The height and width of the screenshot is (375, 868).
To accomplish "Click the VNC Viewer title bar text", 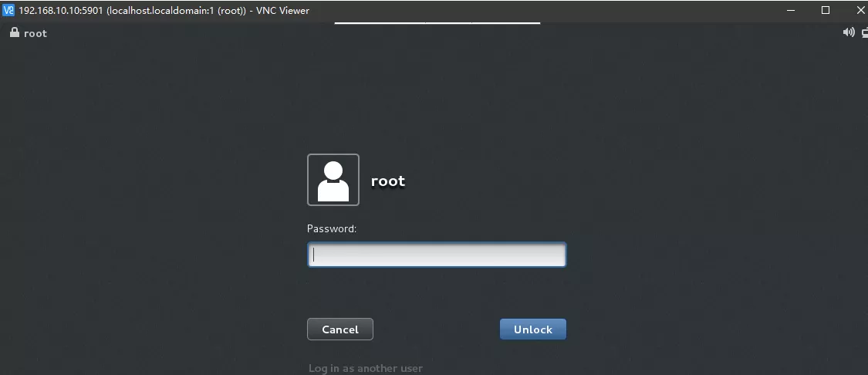I will [164, 10].
